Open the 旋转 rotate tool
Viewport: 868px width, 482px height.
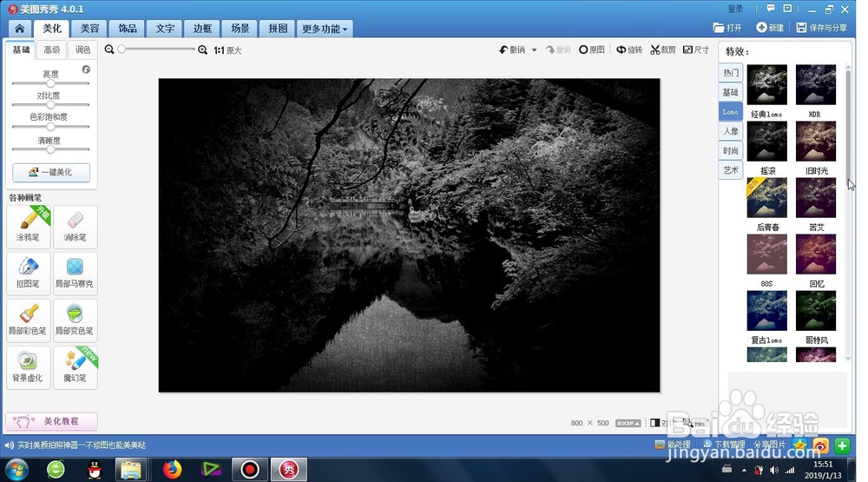point(629,50)
